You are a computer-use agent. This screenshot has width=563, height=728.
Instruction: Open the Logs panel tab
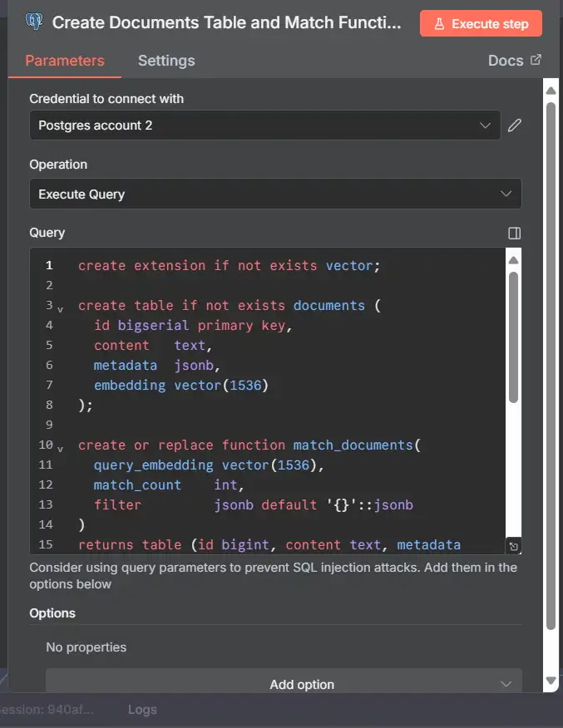tap(141, 710)
